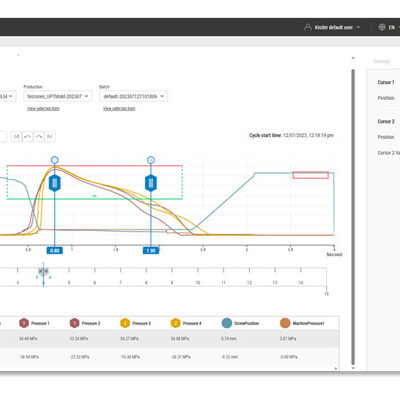400x395 pixels.
Task: Select the 34.27 MPa cell
Action: tap(129, 339)
